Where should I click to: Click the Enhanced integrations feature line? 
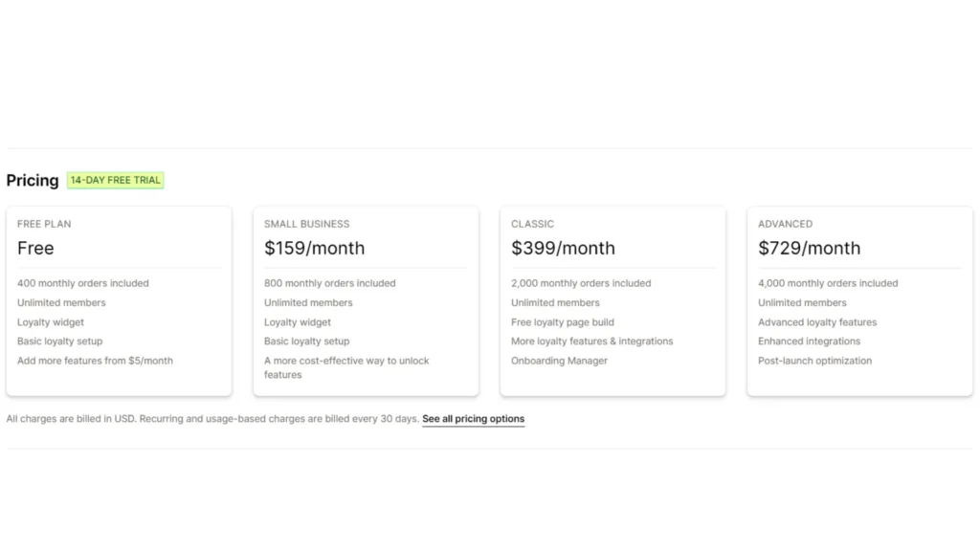(x=809, y=342)
